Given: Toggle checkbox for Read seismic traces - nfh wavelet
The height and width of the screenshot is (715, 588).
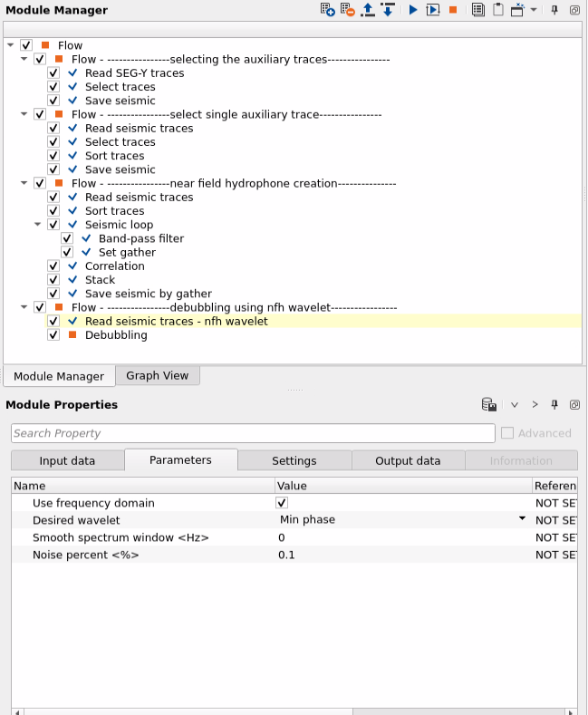Looking at the screenshot, I should [x=53, y=321].
